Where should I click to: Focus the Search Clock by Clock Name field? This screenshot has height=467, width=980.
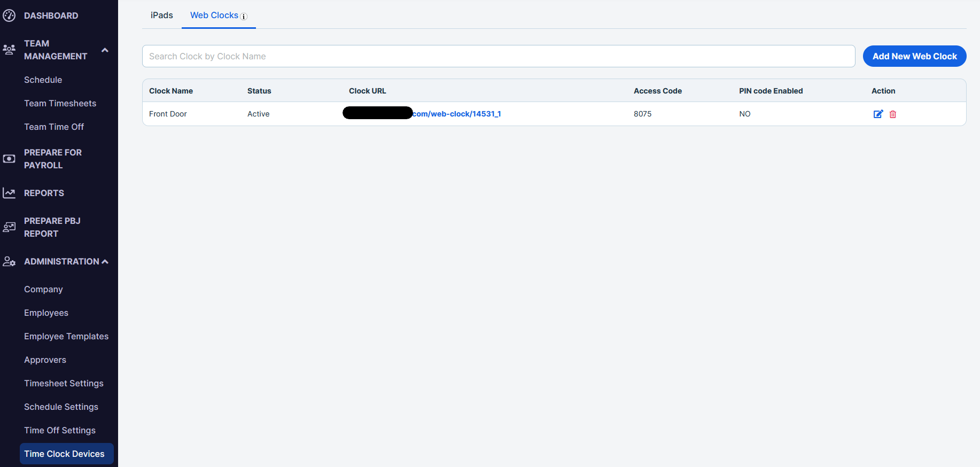tap(498, 56)
